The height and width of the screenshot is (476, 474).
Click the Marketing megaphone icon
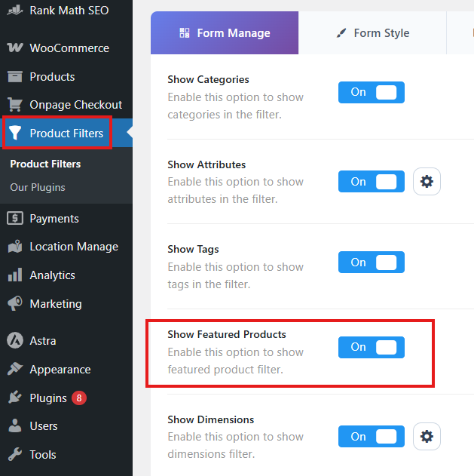(15, 303)
